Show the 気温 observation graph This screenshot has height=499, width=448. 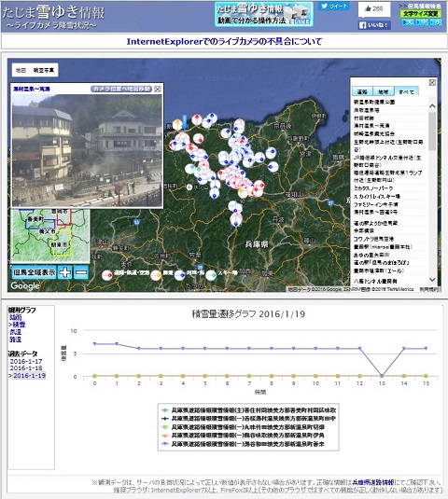15,332
